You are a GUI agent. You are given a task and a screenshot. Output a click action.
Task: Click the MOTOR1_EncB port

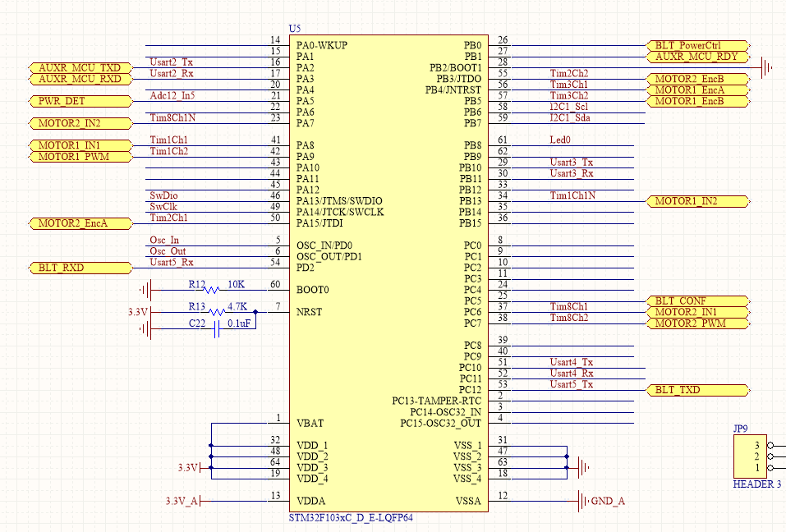698,101
